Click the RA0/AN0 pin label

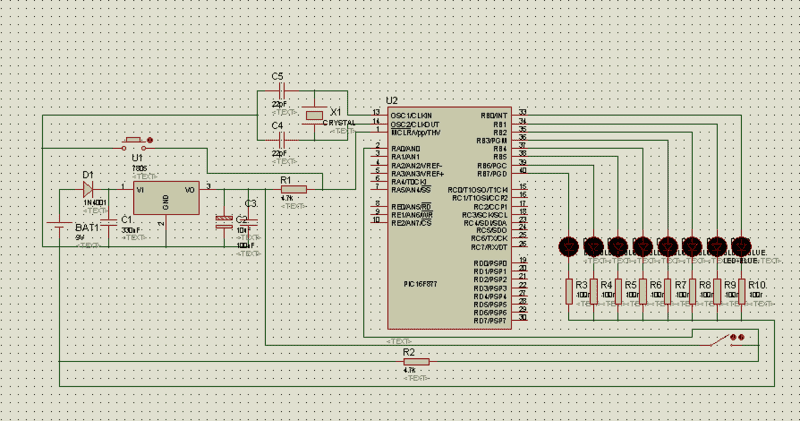click(406, 149)
